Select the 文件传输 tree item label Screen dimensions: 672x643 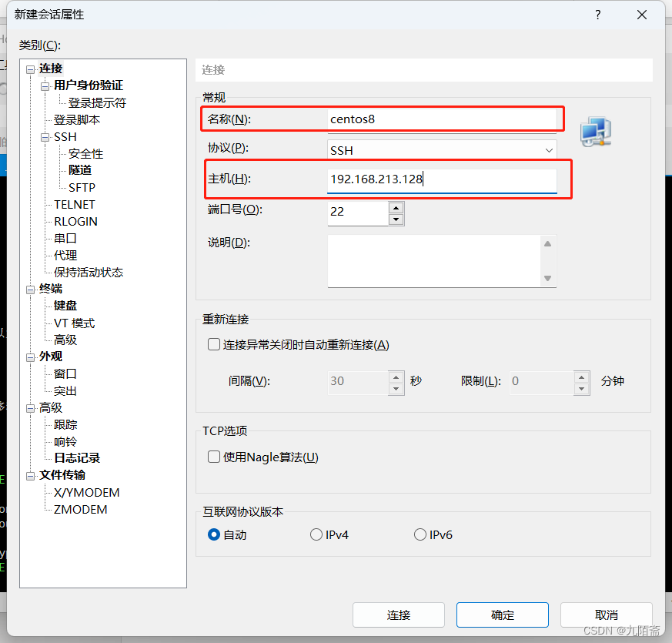pos(62,475)
